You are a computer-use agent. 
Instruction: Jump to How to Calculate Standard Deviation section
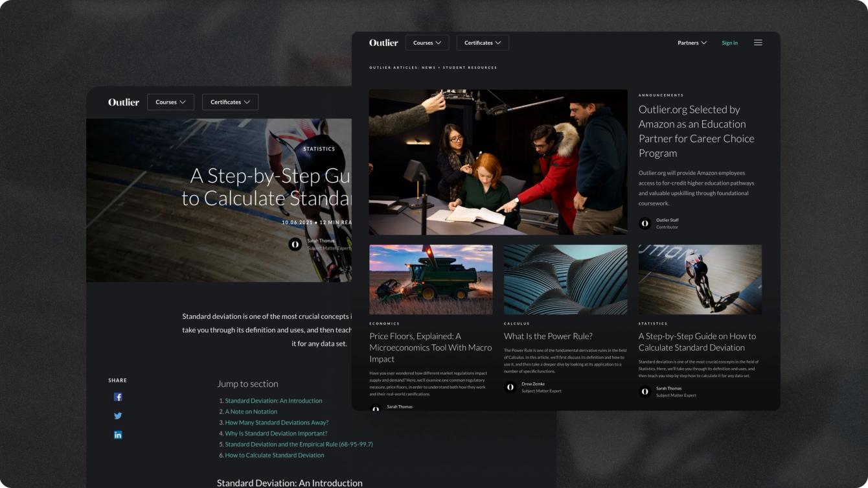[x=275, y=455]
